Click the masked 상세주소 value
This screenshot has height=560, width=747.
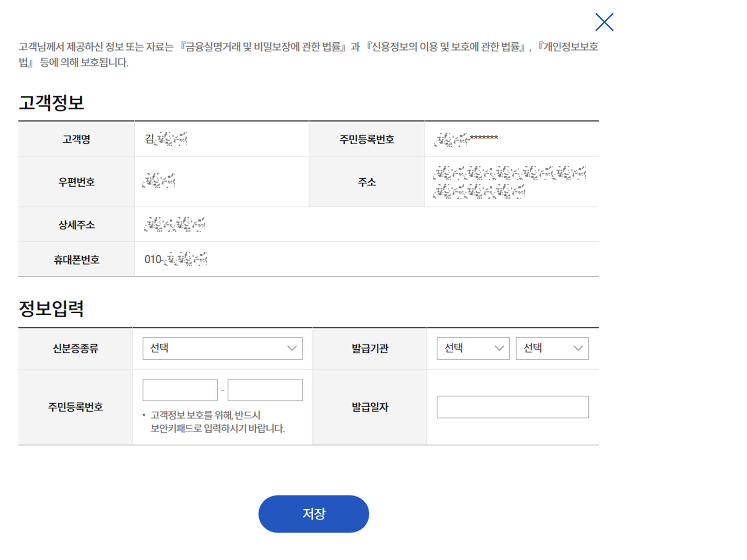click(x=174, y=224)
